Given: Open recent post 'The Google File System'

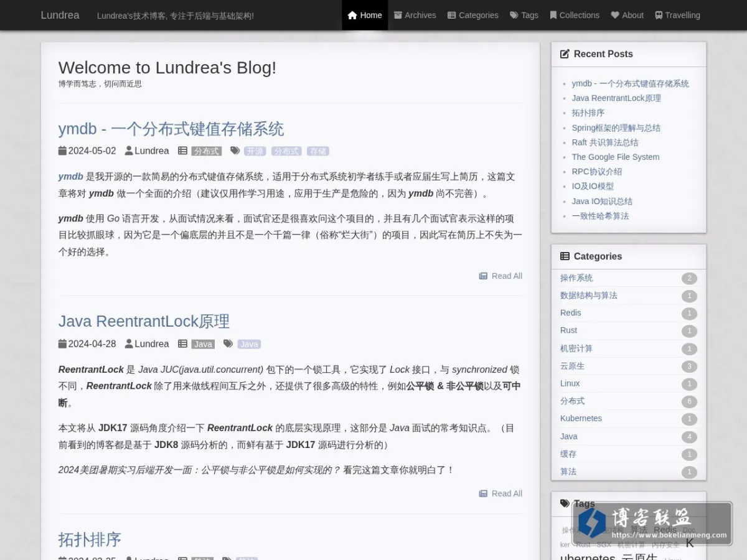Looking at the screenshot, I should [x=616, y=157].
